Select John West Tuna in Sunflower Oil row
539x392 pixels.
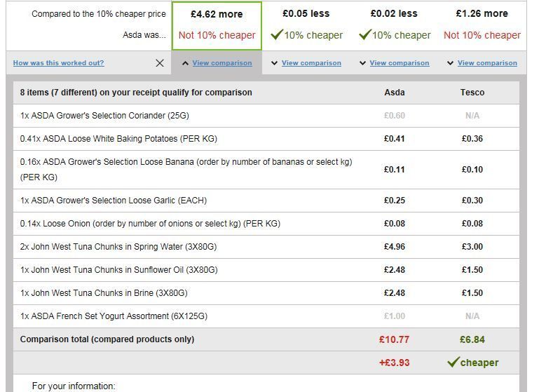266,270
